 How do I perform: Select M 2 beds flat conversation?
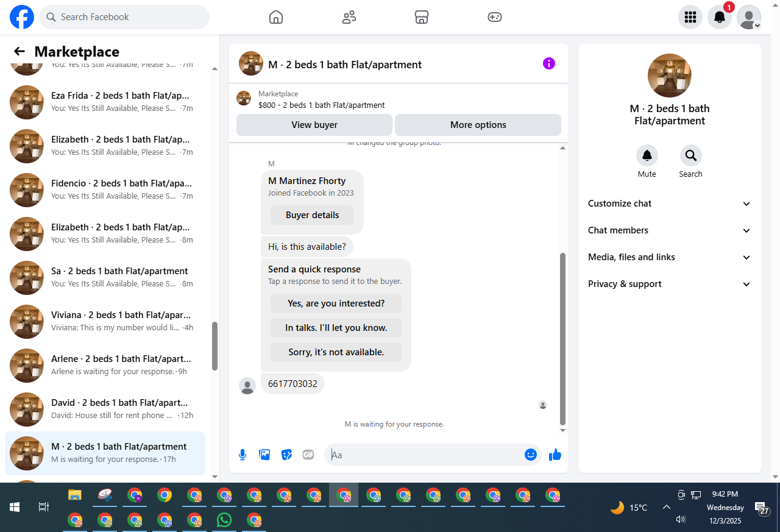pos(105,453)
